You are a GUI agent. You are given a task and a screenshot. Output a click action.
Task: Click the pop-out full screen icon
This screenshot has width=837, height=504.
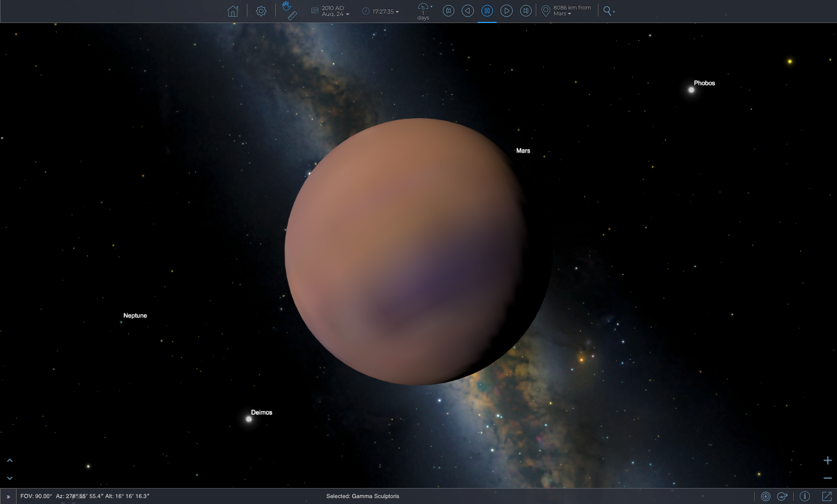click(x=827, y=496)
